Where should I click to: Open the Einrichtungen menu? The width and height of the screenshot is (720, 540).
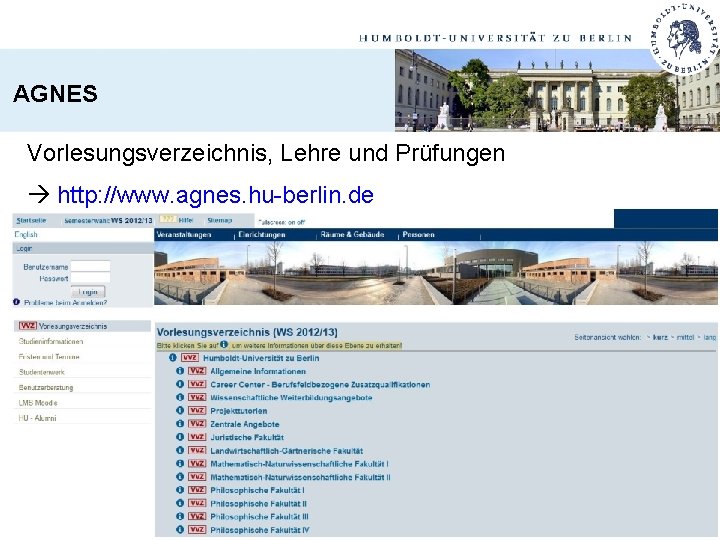[x=262, y=235]
